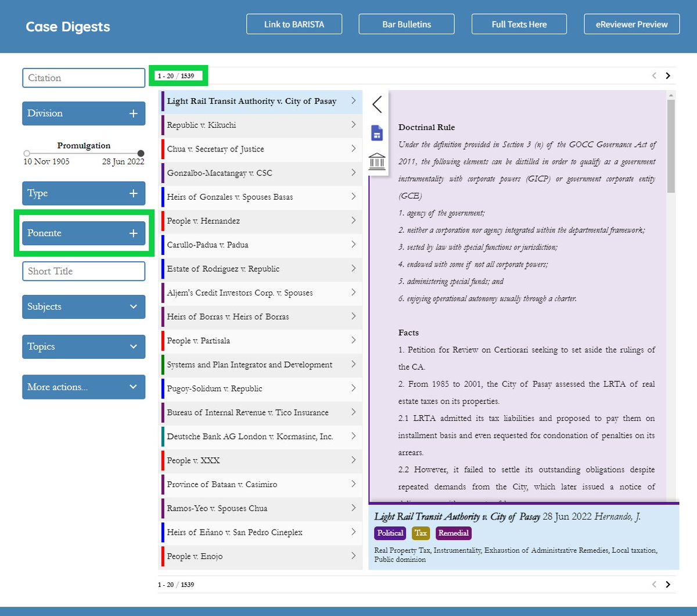Go to previous page using top pagination arrow
The image size is (697, 616).
(654, 75)
